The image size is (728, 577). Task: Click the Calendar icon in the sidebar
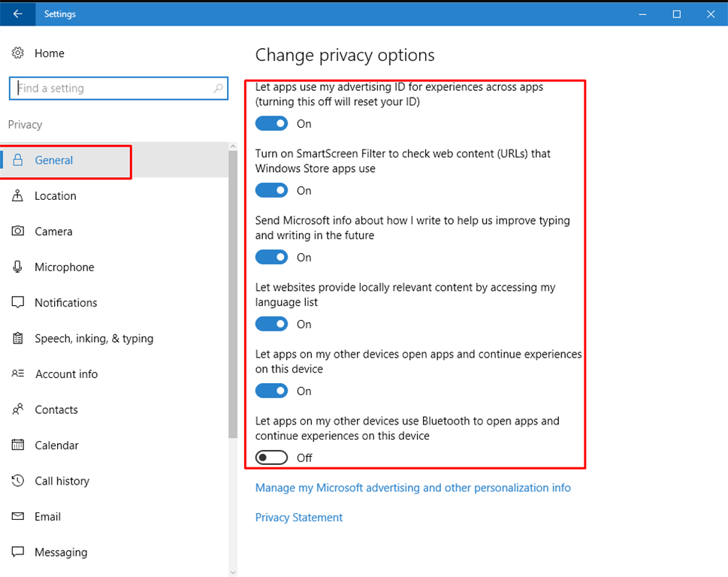pyautogui.click(x=18, y=446)
